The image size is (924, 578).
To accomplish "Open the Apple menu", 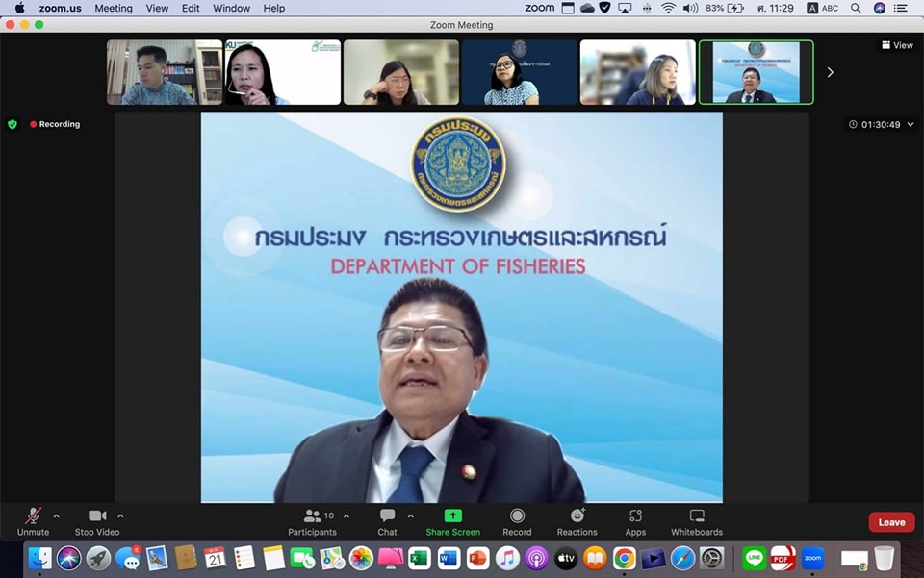I will [19, 9].
